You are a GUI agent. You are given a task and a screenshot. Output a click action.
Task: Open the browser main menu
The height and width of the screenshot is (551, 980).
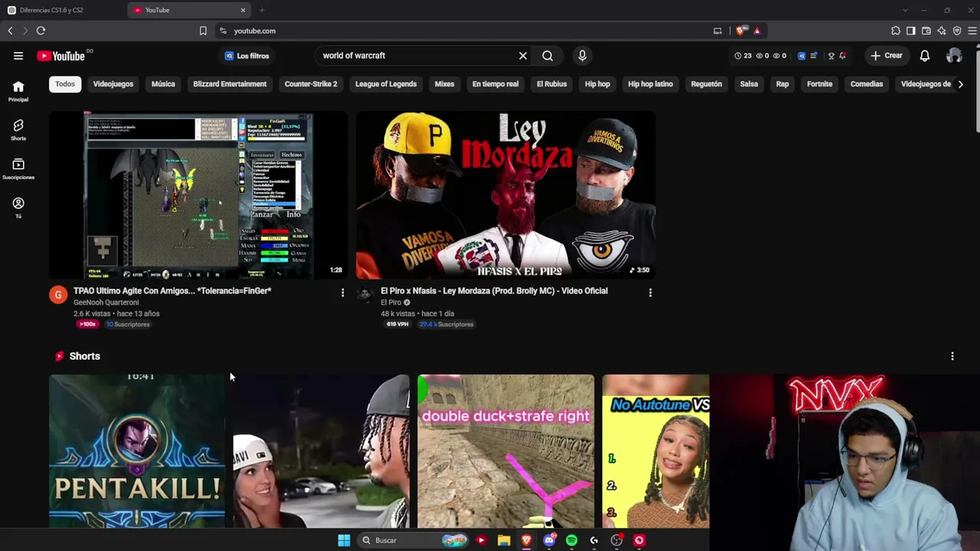tap(972, 31)
